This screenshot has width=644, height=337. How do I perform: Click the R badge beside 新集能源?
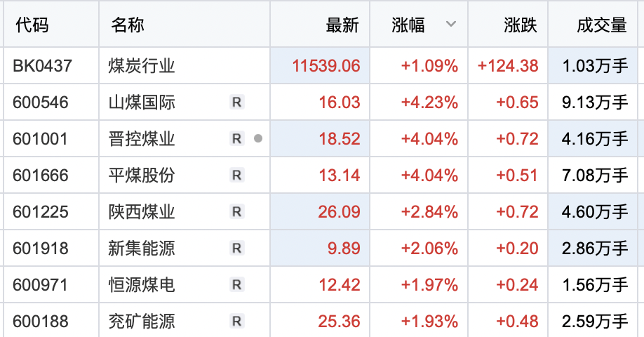click(x=236, y=249)
